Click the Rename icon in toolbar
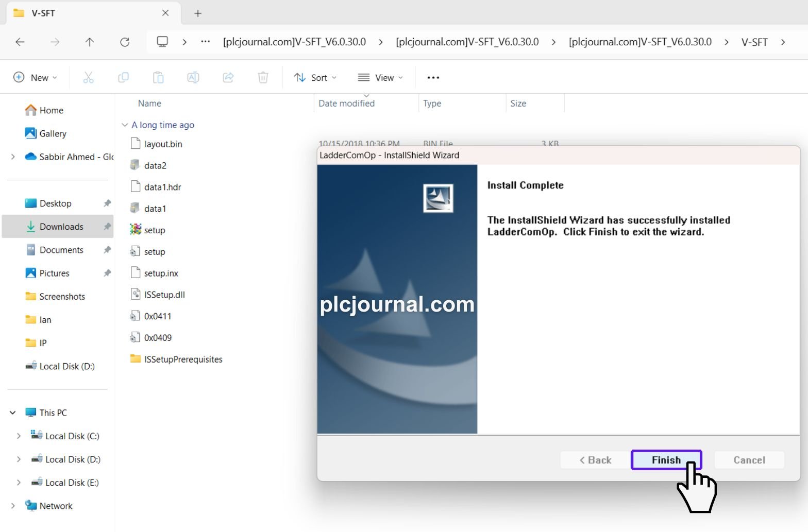This screenshot has width=808, height=532. 193,77
